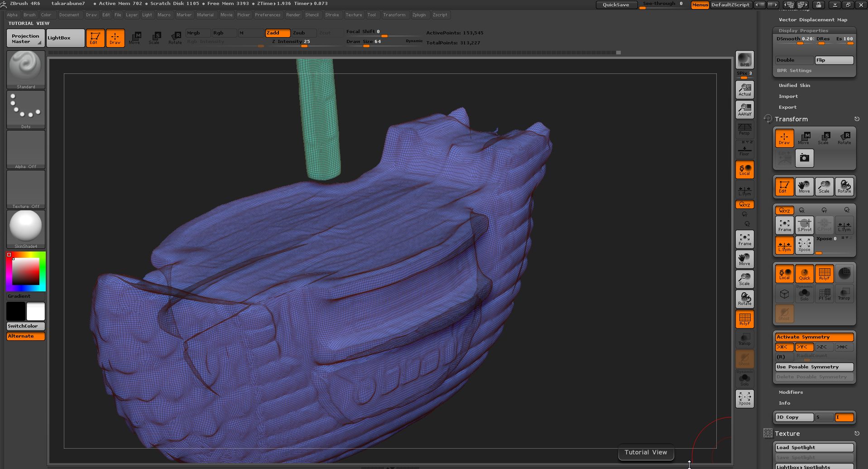868x469 pixels.
Task: Click the QuickSave button
Action: pos(616,5)
